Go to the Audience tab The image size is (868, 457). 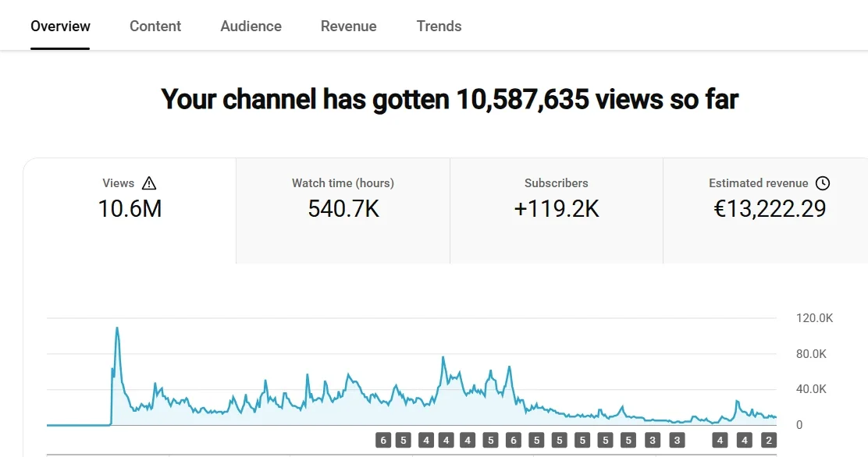[x=251, y=26]
